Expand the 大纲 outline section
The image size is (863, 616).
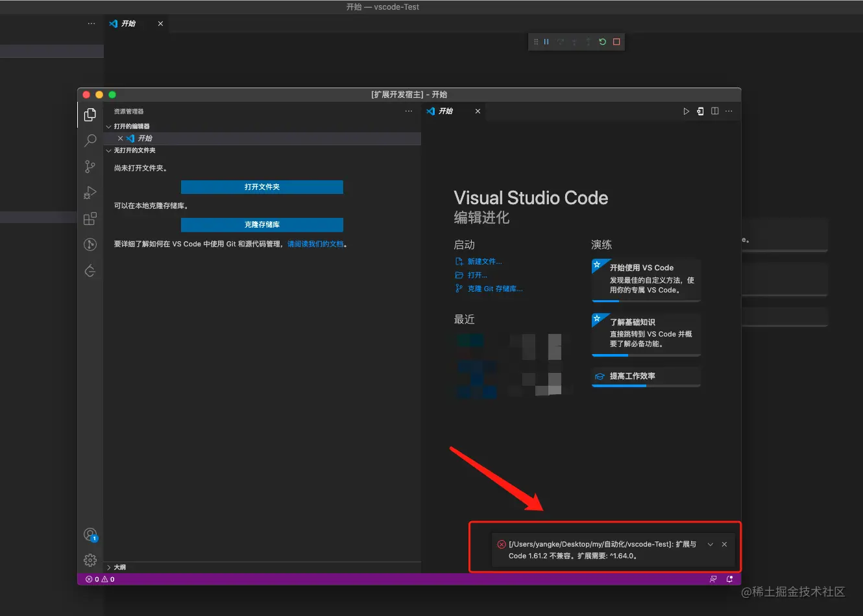pyautogui.click(x=108, y=567)
